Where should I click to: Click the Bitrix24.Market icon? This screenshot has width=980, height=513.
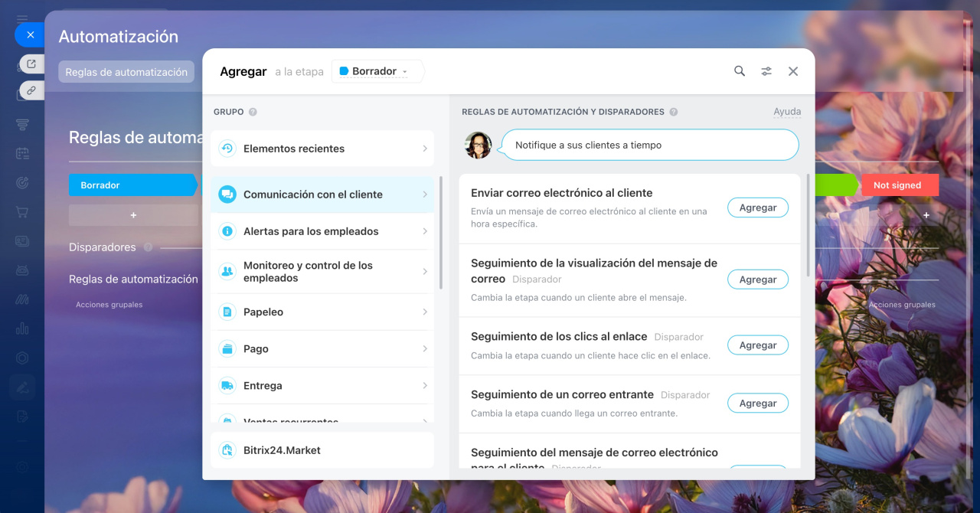pyautogui.click(x=227, y=450)
